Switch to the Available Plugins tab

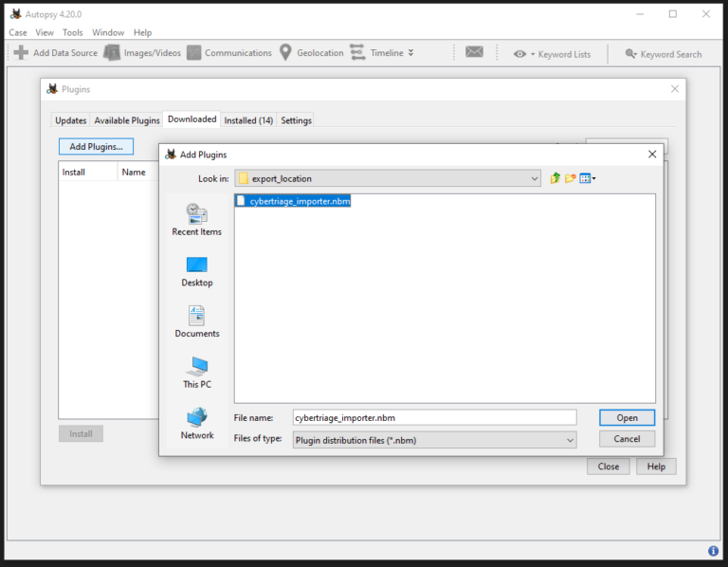127,120
